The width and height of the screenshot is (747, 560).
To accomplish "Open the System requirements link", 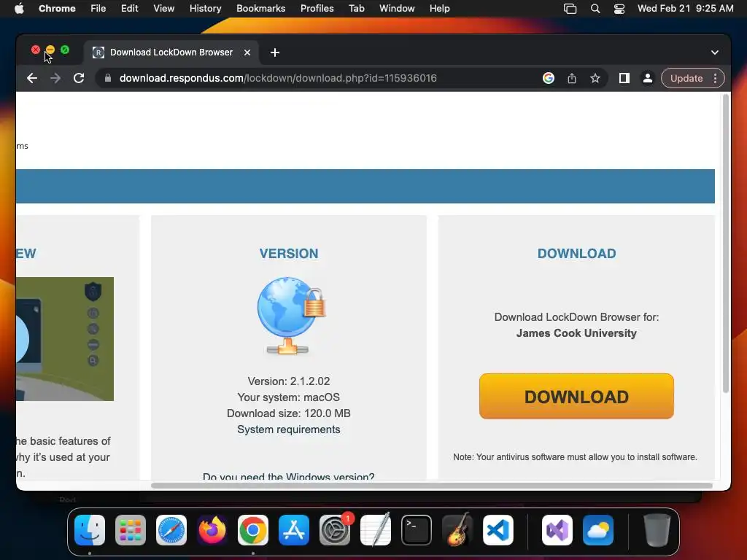I will pos(289,429).
